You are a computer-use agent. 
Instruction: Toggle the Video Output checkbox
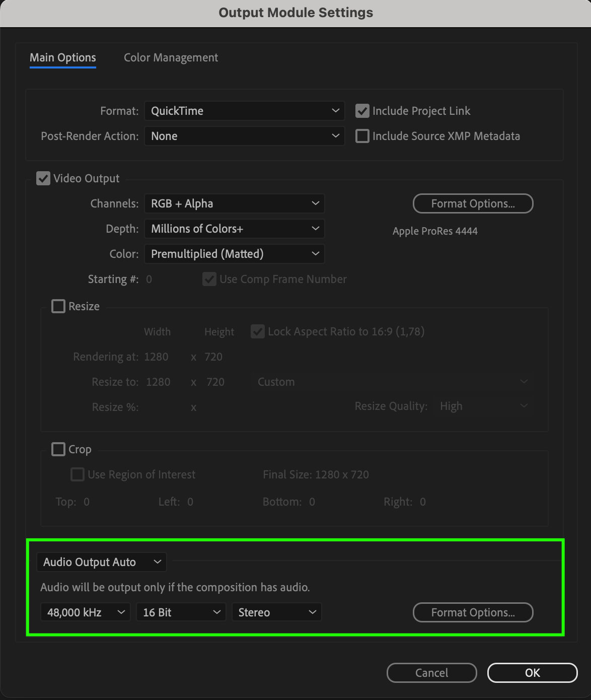click(x=43, y=178)
